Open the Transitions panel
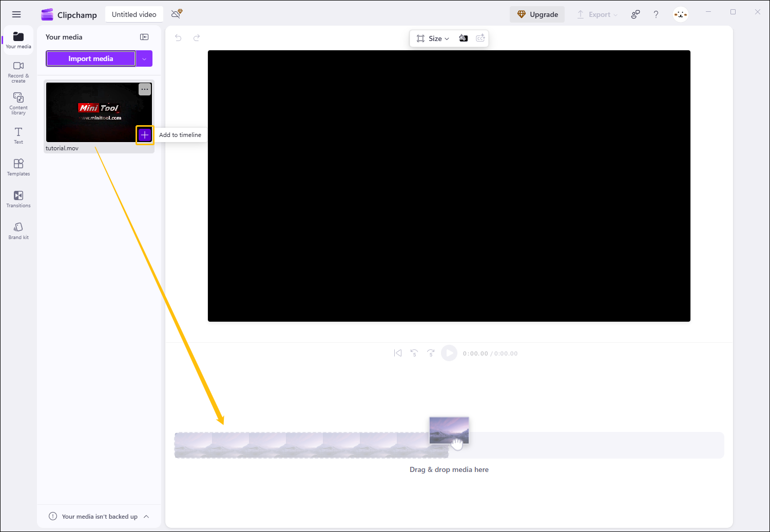770x532 pixels. 18,199
